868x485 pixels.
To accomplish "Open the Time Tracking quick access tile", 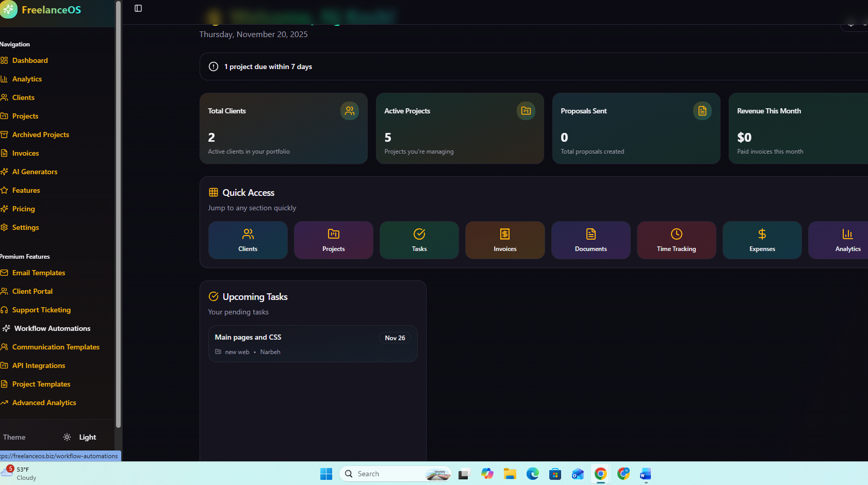I will point(676,240).
